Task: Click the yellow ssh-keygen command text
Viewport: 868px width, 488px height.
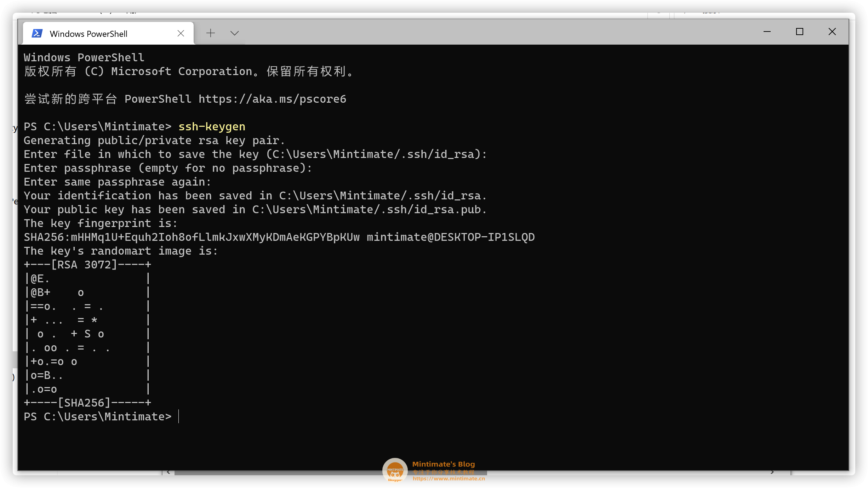Action: pos(212,127)
